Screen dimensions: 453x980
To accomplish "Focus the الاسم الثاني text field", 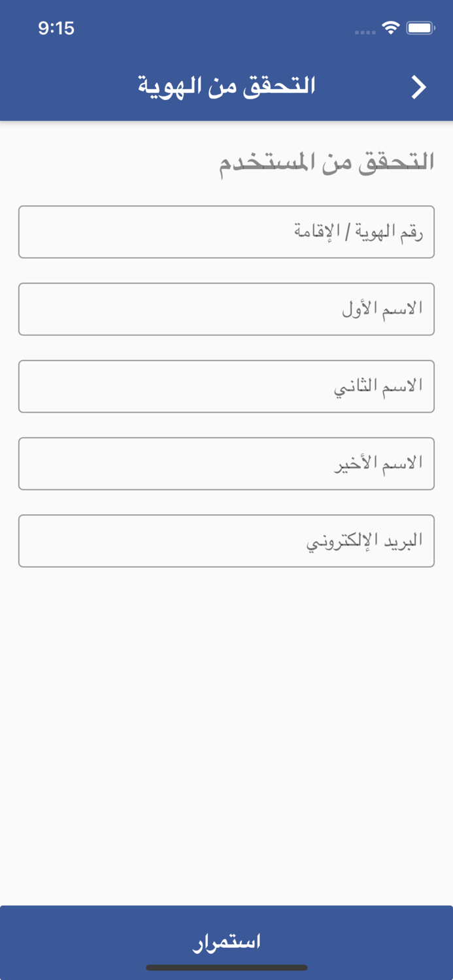I will tap(226, 386).
